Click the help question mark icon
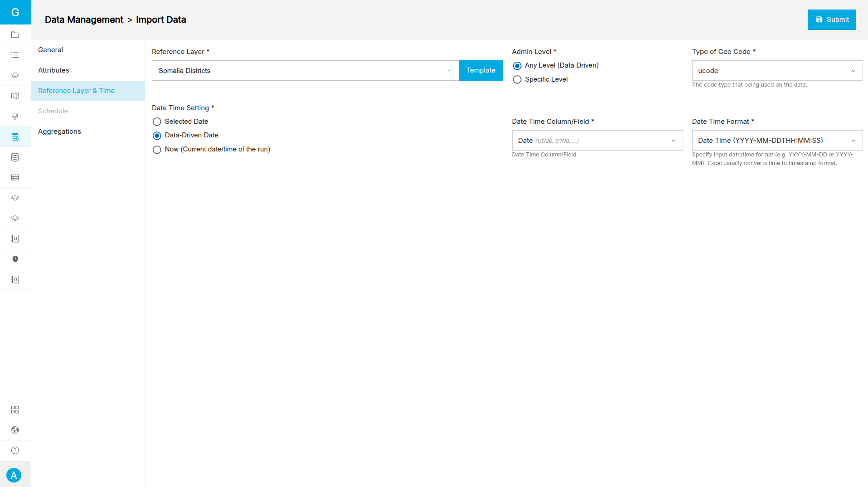Screen dimensions: 868x487 15,450
